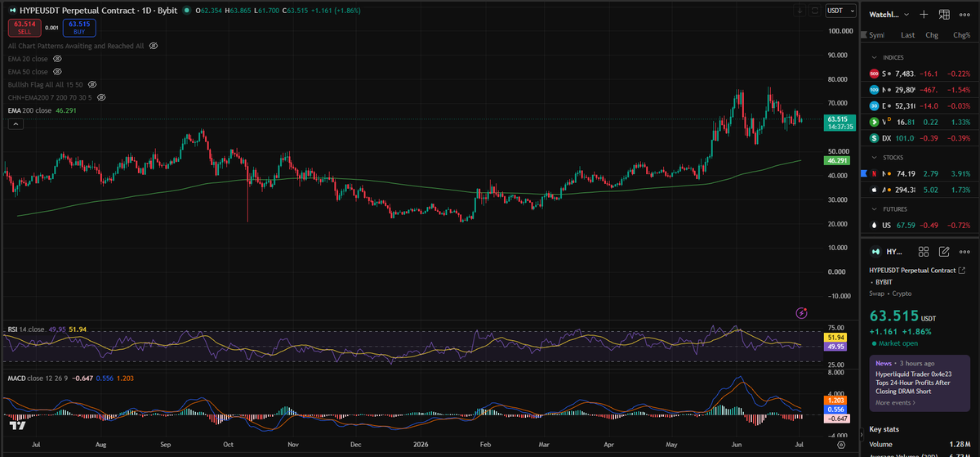This screenshot has height=457, width=980.
Task: Open the details panel three-dots menu
Action: [x=965, y=252]
